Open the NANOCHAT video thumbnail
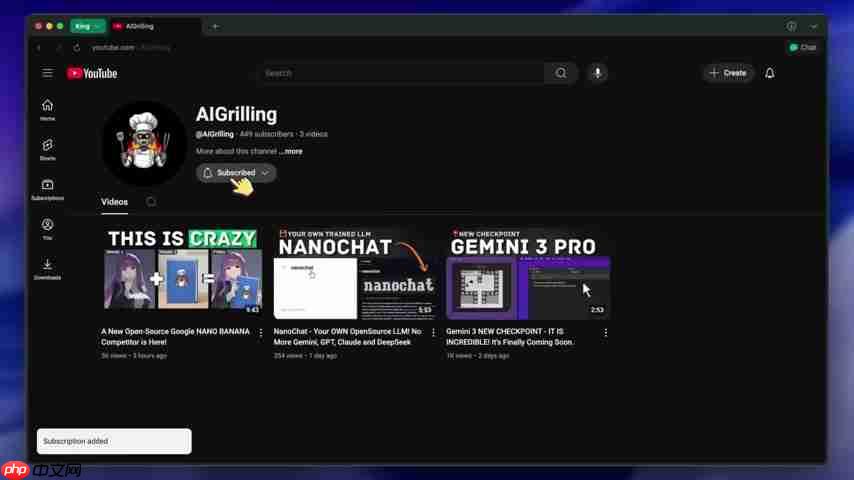Image resolution: width=854 pixels, height=480 pixels. point(354,274)
